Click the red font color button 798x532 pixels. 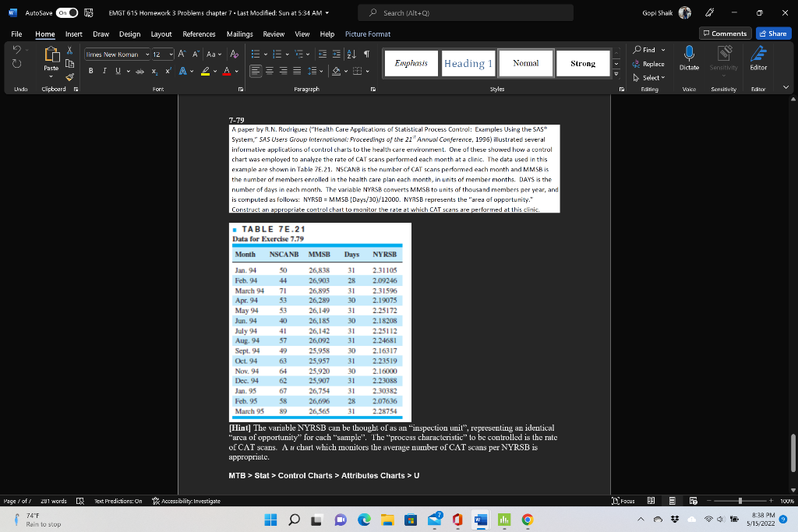coord(227,71)
